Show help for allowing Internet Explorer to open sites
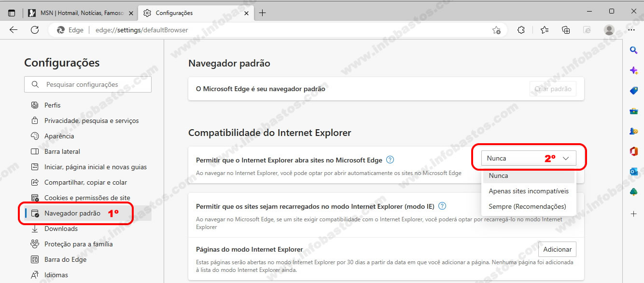The image size is (644, 283). coord(390,160)
